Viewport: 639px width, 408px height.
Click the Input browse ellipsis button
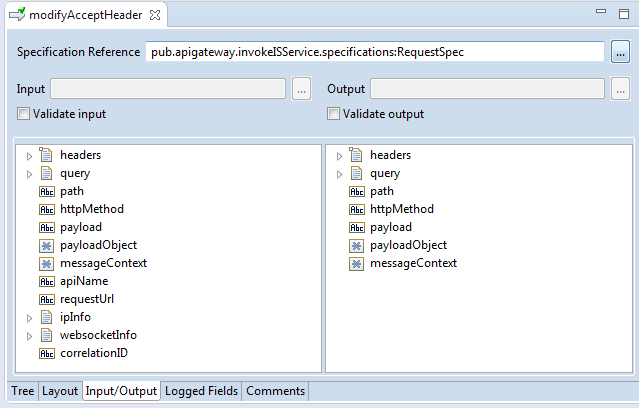click(x=302, y=90)
